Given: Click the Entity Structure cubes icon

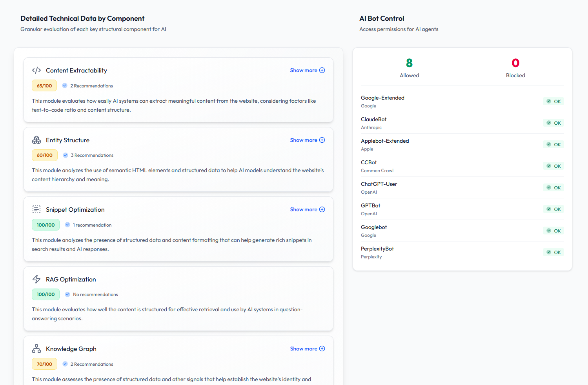Looking at the screenshot, I should 36,140.
